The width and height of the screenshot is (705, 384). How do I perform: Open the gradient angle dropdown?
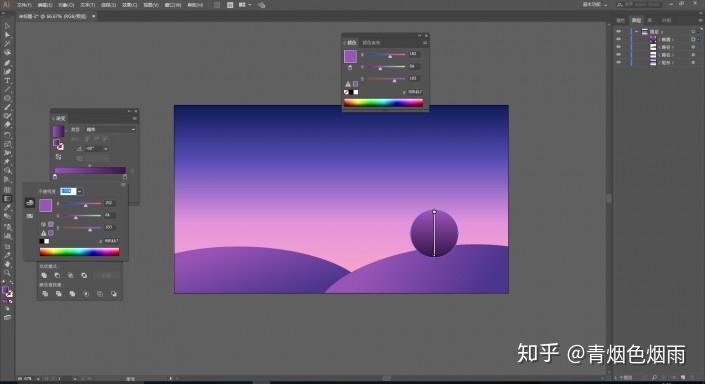[x=106, y=149]
